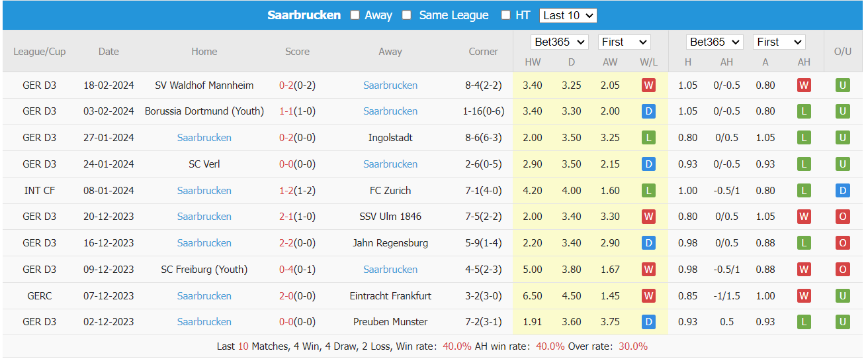Open the first Bet365 bookmaker dropdown

point(560,42)
